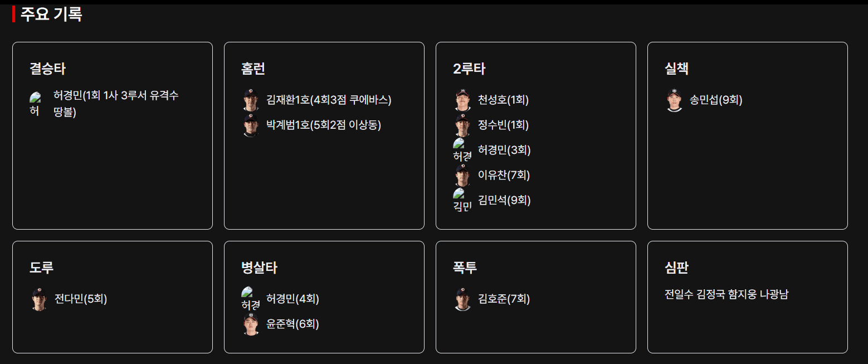Click 송민섭's player photo in 실책 card

674,100
